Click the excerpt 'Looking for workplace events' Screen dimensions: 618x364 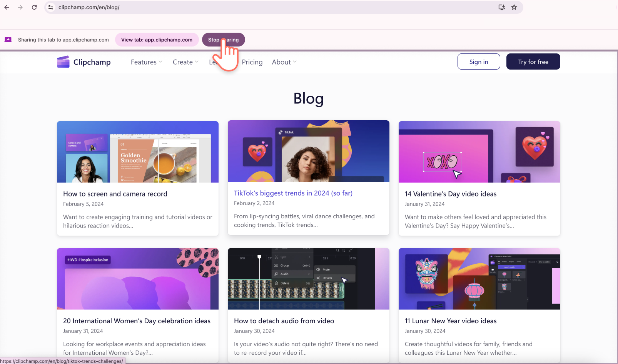click(134, 348)
